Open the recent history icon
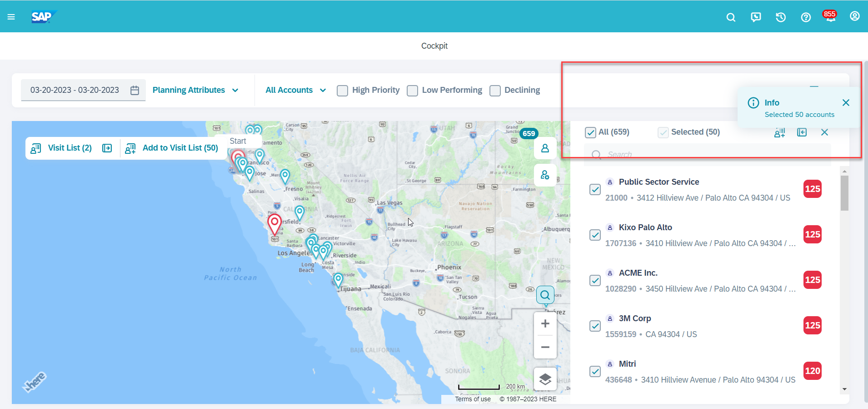The height and width of the screenshot is (409, 868). point(781,17)
